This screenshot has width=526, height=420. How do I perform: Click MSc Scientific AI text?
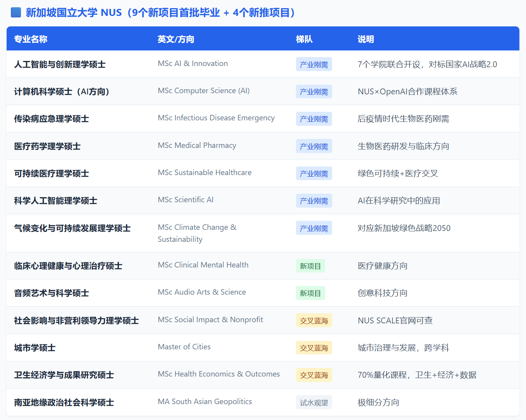(x=186, y=200)
